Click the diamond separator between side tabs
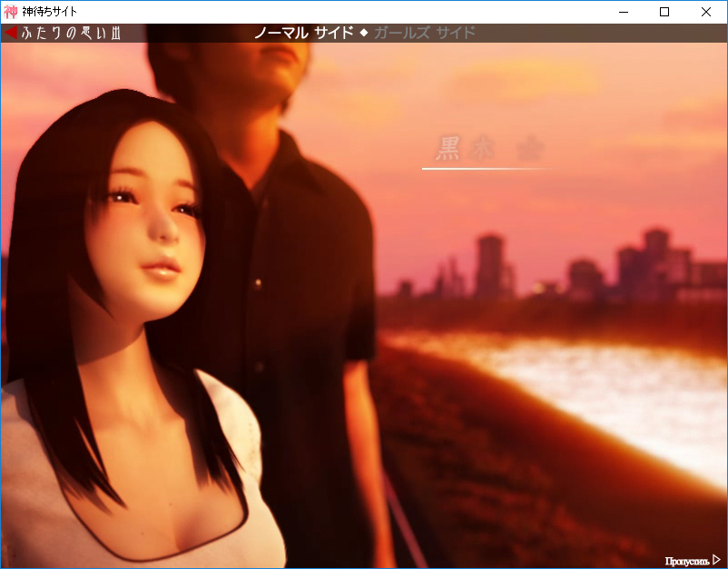This screenshot has width=728, height=569. pos(363,34)
